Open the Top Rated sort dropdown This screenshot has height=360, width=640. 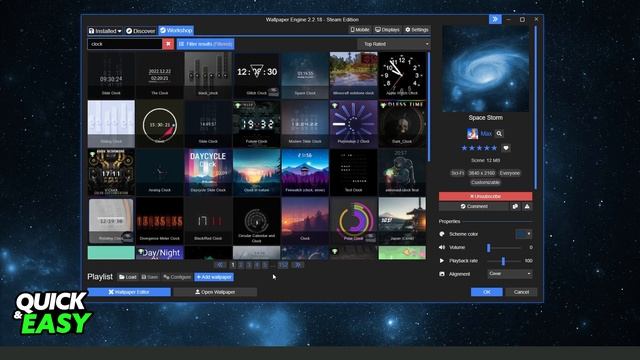[x=394, y=44]
